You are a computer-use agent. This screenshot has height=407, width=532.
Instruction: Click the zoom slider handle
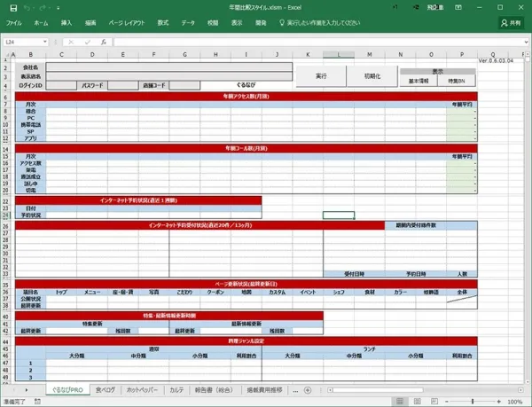[473, 402]
